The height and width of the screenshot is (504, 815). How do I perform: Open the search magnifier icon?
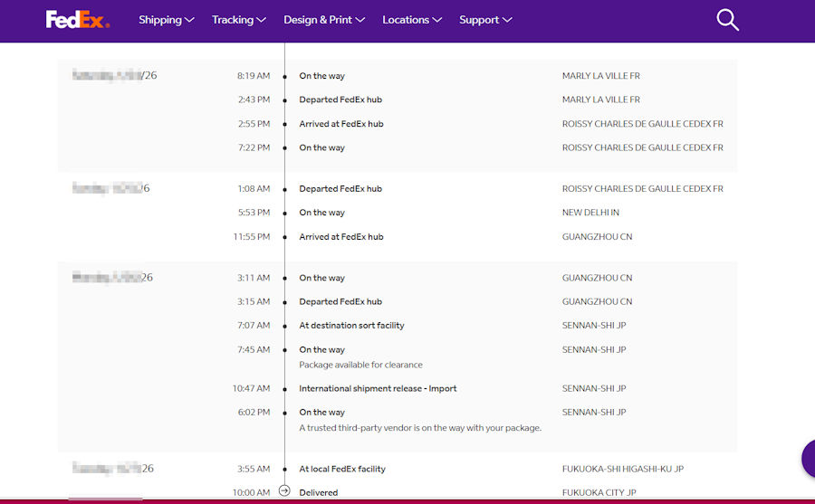(727, 20)
